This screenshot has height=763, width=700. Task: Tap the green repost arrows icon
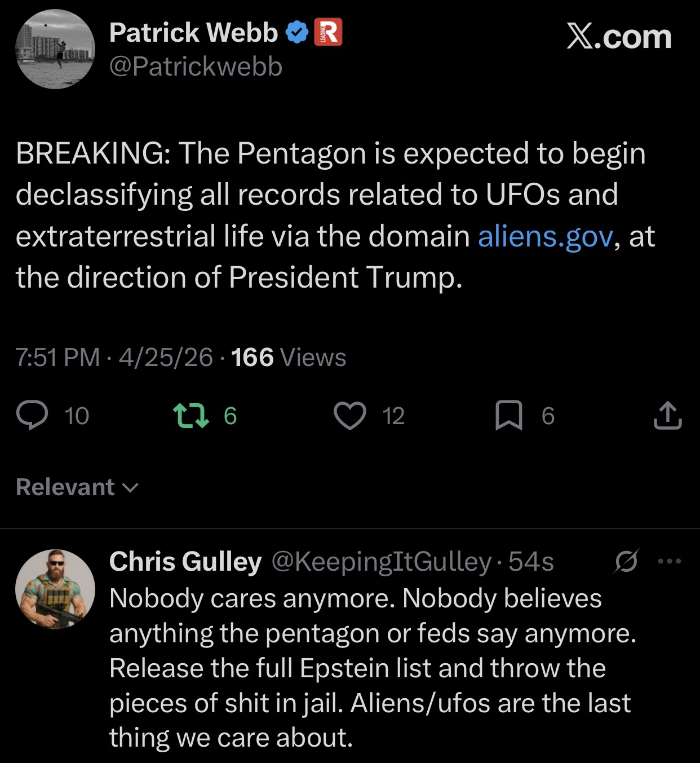coord(190,416)
